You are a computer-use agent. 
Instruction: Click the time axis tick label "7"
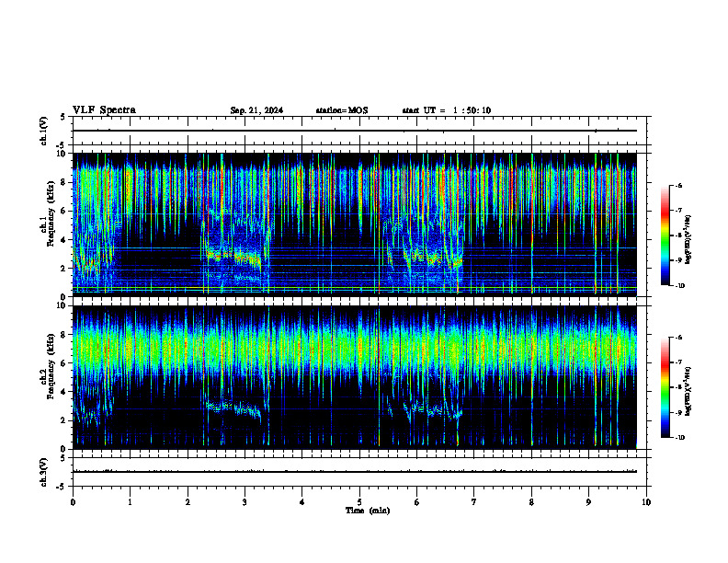tap(474, 502)
